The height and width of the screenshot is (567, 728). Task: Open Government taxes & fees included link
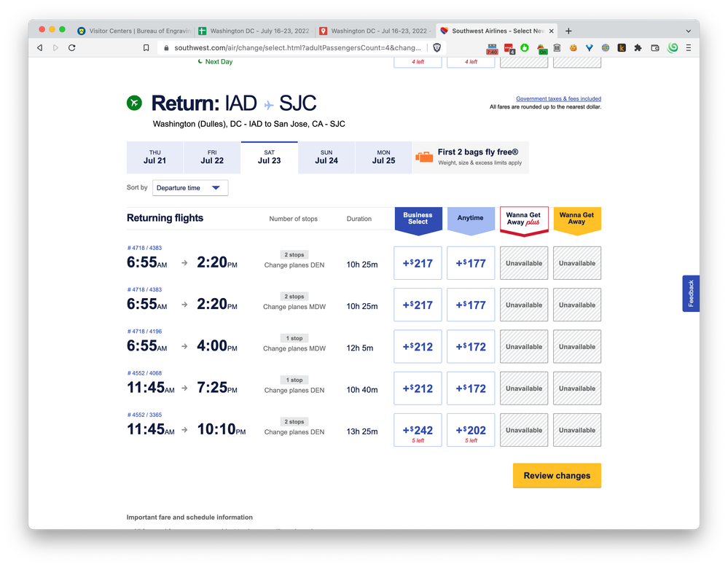pos(558,99)
